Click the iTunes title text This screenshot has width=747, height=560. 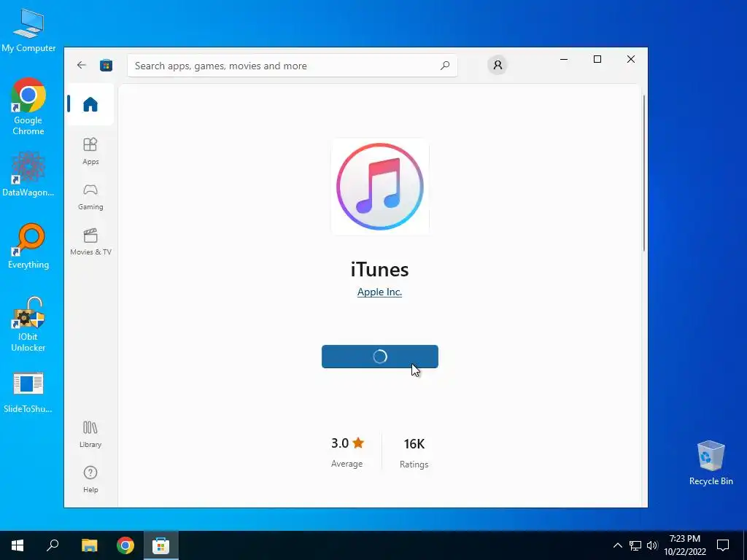coord(379,270)
